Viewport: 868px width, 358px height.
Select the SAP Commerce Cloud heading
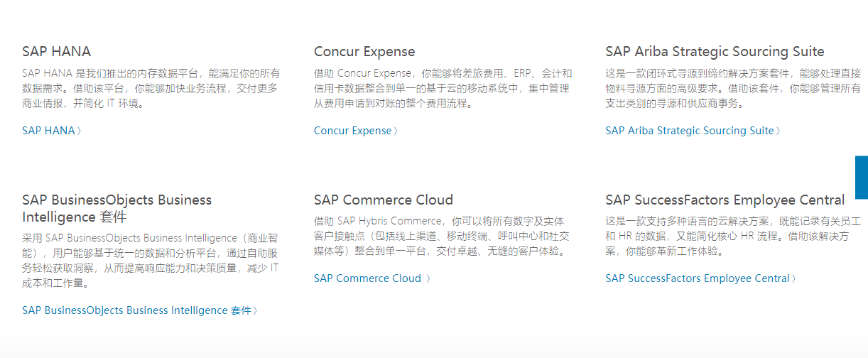point(384,200)
